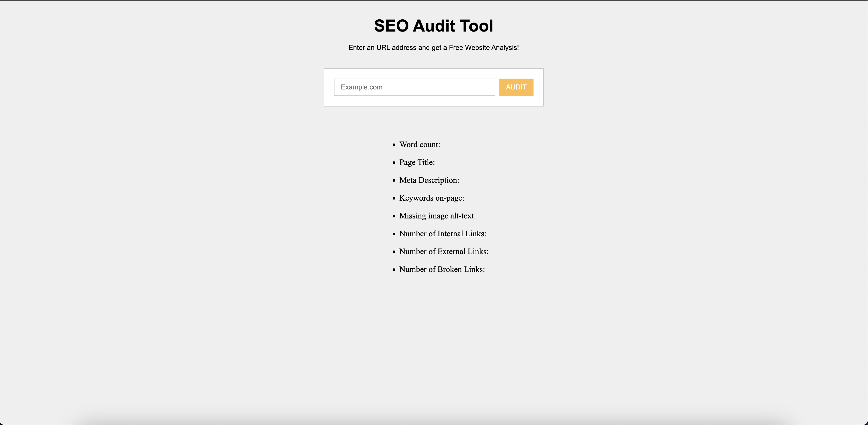Click the Example.com URL input field
The width and height of the screenshot is (868, 425).
(414, 87)
